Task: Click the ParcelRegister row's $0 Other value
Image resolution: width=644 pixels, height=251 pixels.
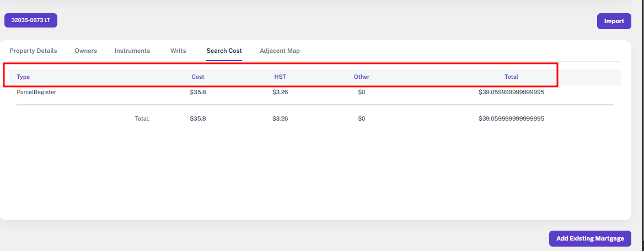Action: (362, 92)
